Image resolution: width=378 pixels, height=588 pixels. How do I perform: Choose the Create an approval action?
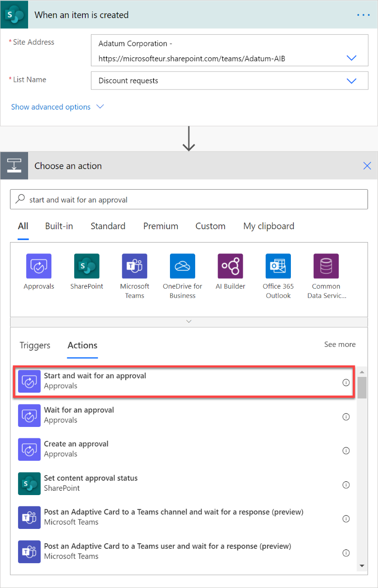[185, 449]
